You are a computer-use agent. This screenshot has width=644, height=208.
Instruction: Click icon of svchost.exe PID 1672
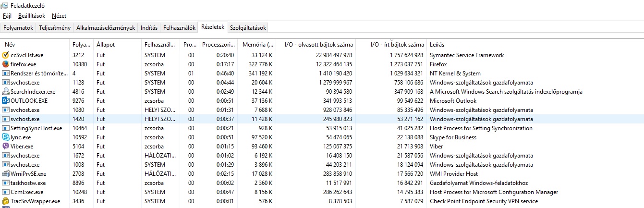[6, 156]
